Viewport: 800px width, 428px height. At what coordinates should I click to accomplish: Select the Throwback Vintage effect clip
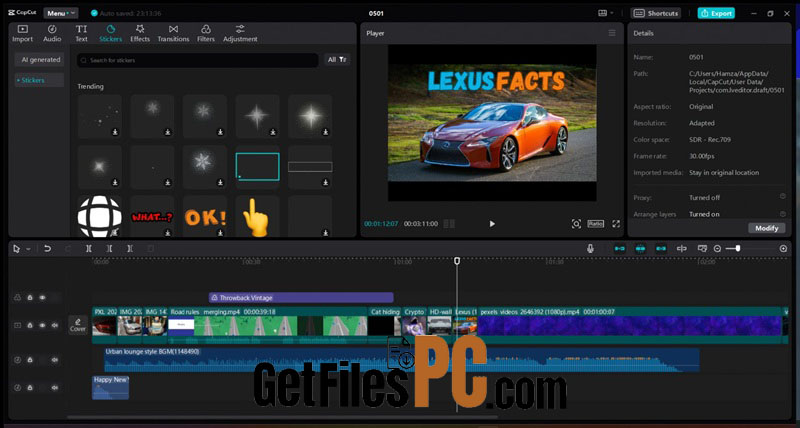301,297
